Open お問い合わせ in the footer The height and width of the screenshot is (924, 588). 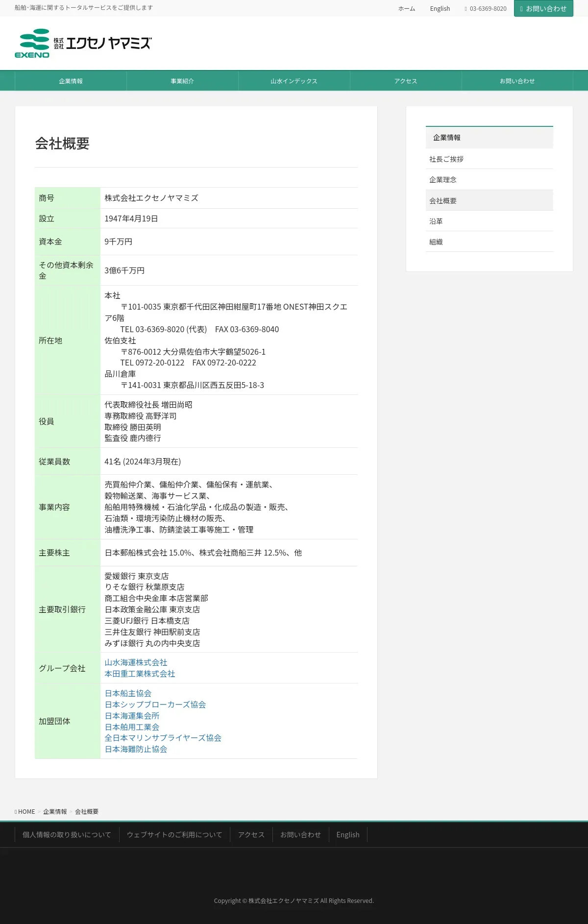(300, 835)
